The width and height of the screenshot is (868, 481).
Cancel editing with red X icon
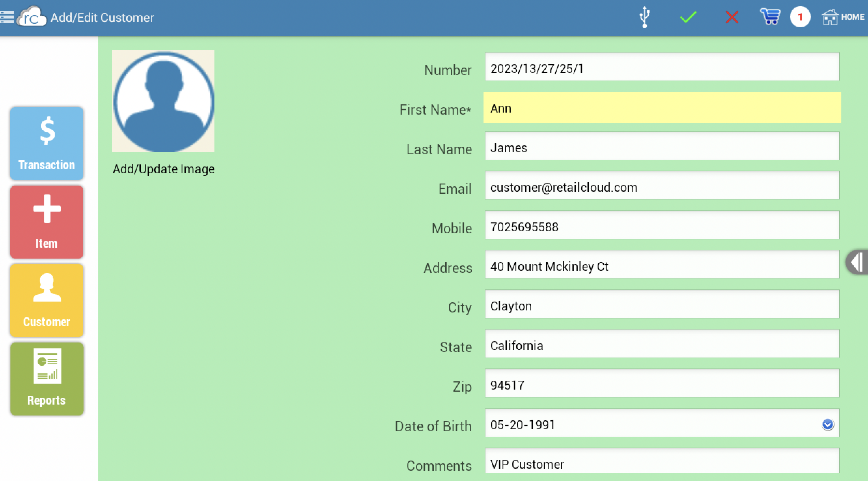pos(732,17)
